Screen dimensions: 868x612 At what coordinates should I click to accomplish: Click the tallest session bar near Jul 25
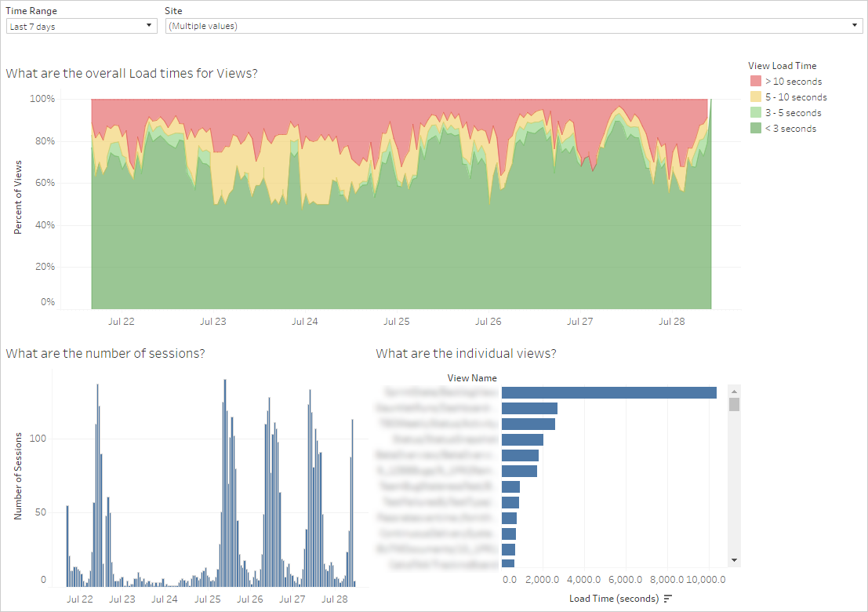(x=225, y=483)
